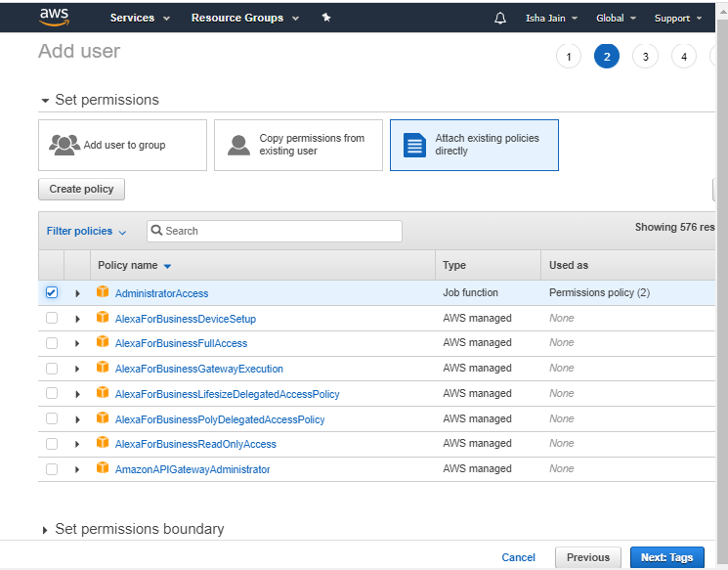Expand the AmazonAPIGatewayAdministrator row details
The height and width of the screenshot is (570, 728).
[x=77, y=469]
